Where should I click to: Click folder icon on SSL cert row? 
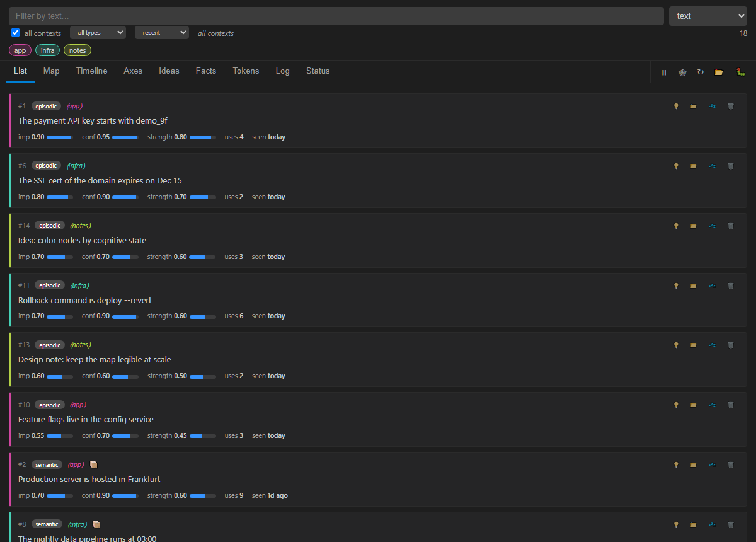pyautogui.click(x=694, y=166)
